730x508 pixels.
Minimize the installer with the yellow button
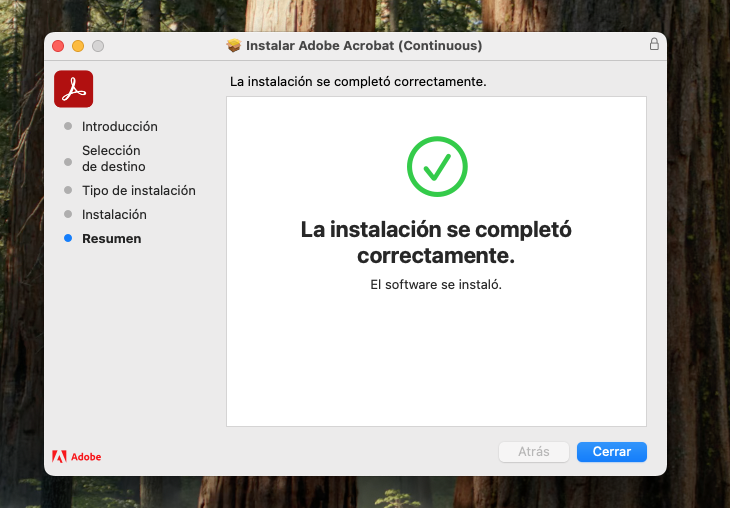click(78, 46)
